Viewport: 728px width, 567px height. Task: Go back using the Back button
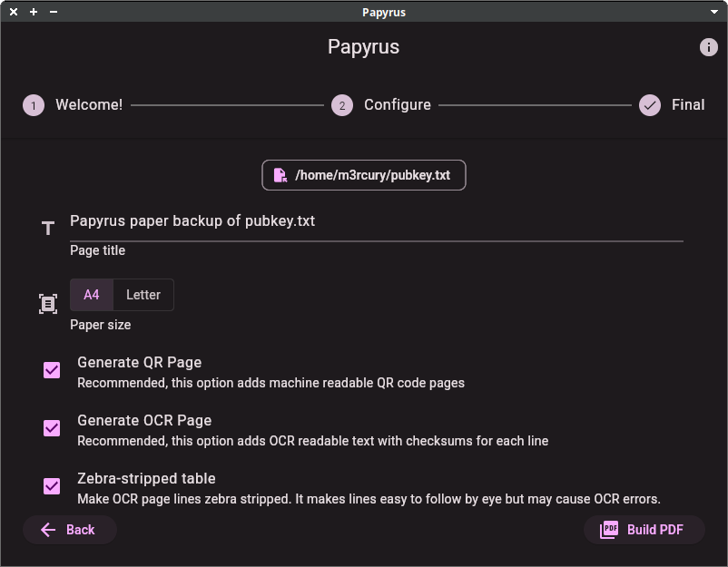[70, 530]
